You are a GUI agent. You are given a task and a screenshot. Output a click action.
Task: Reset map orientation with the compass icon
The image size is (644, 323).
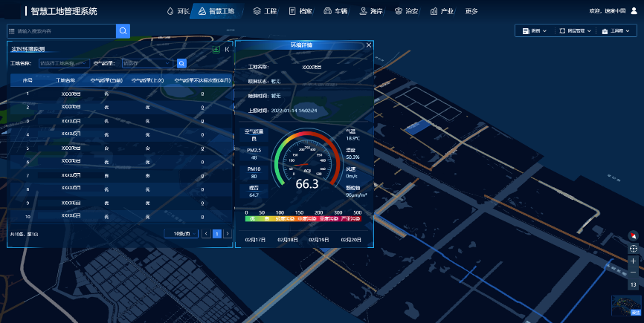pos(633,235)
